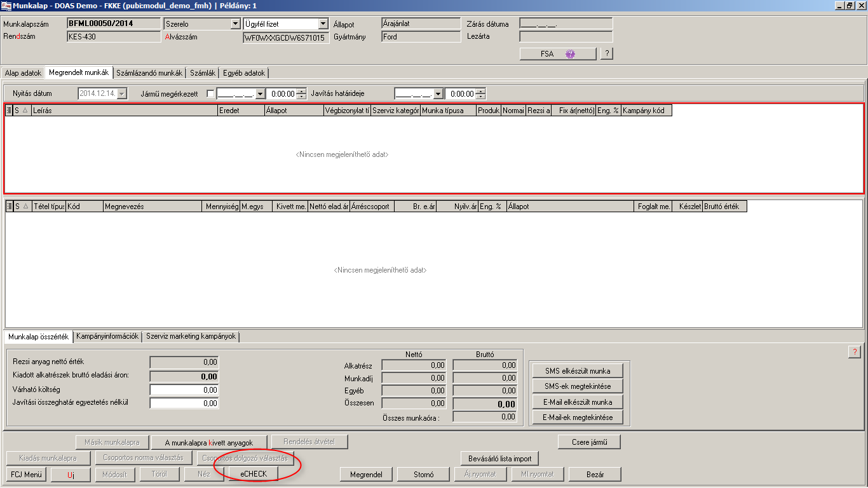Click the Kampány kód column header
The height and width of the screenshot is (488, 868).
[646, 110]
